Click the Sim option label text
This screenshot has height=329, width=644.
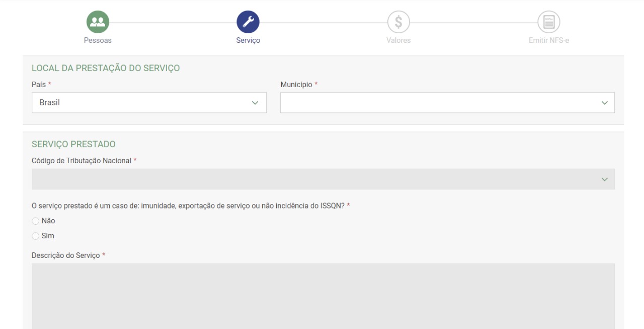48,236
